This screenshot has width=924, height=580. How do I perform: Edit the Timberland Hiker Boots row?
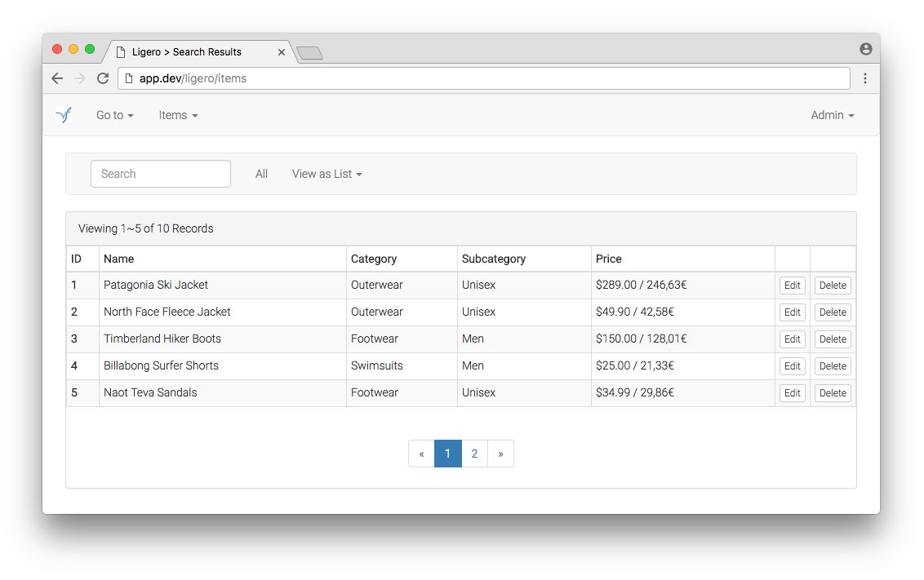point(792,339)
